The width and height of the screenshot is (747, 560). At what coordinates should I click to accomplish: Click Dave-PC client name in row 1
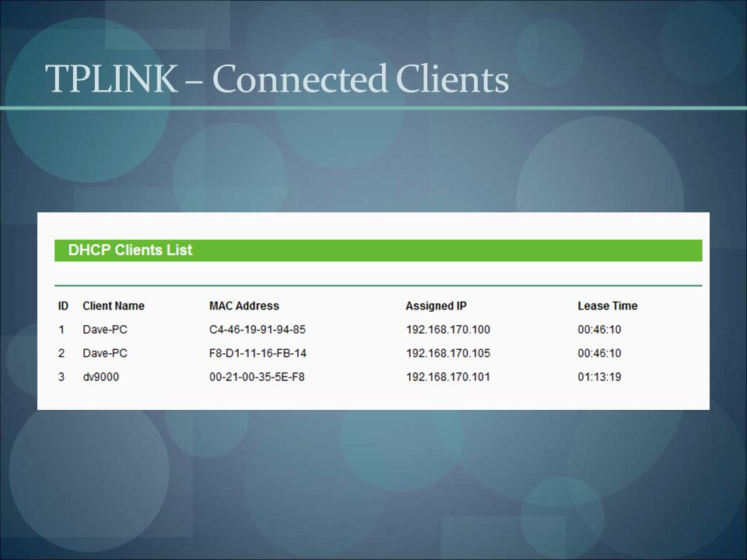(x=105, y=330)
